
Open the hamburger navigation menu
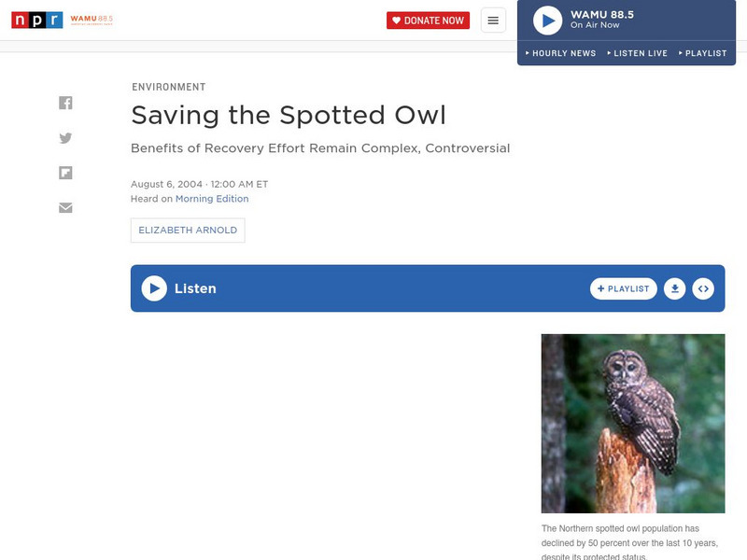tap(493, 21)
